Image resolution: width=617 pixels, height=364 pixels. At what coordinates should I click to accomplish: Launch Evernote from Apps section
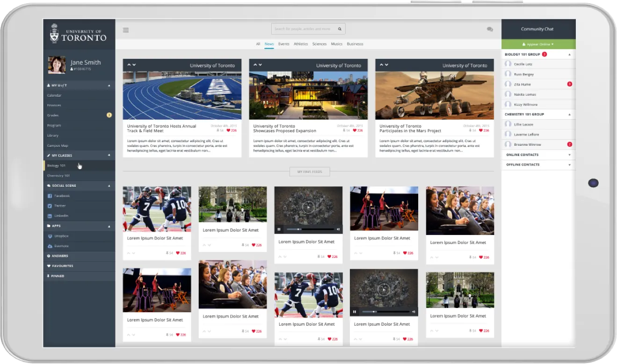pos(61,246)
